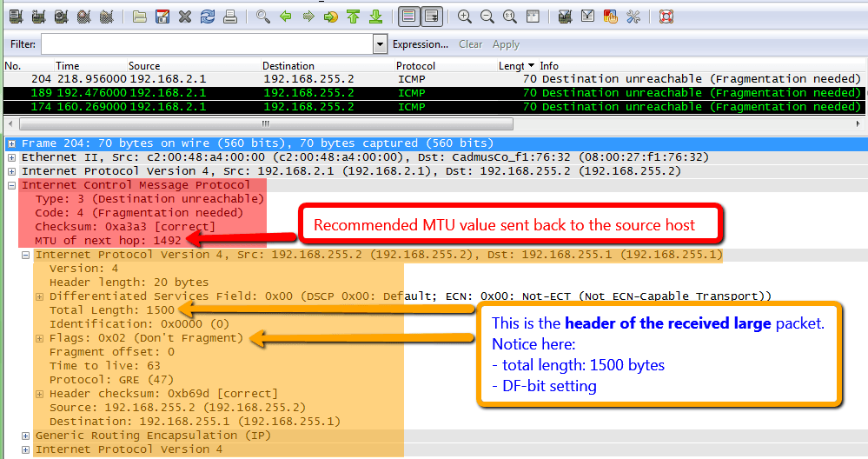Expand the last Internet Protocol Version 4 node
This screenshot has width=868, height=459.
(x=25, y=449)
